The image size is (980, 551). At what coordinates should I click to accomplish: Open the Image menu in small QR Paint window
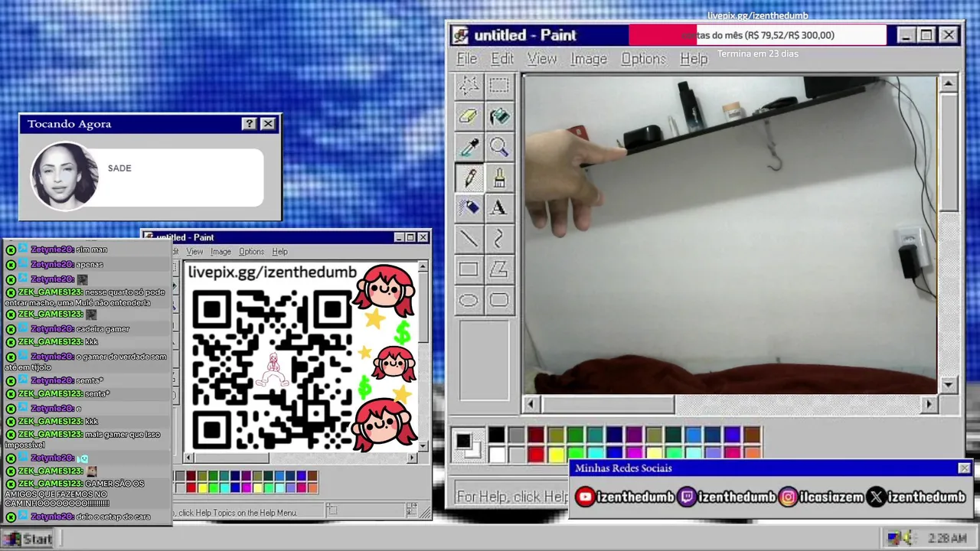(x=220, y=252)
